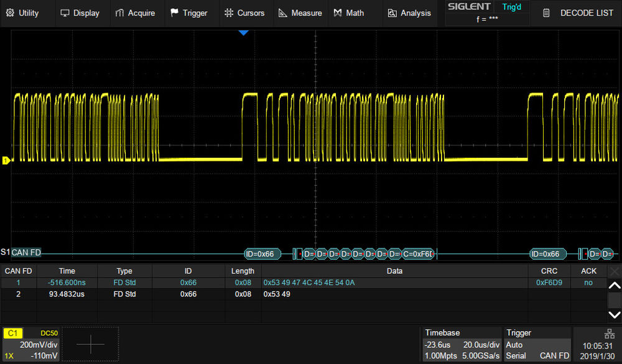Click the network status icon
The width and height of the screenshot is (622, 364).
point(608,333)
